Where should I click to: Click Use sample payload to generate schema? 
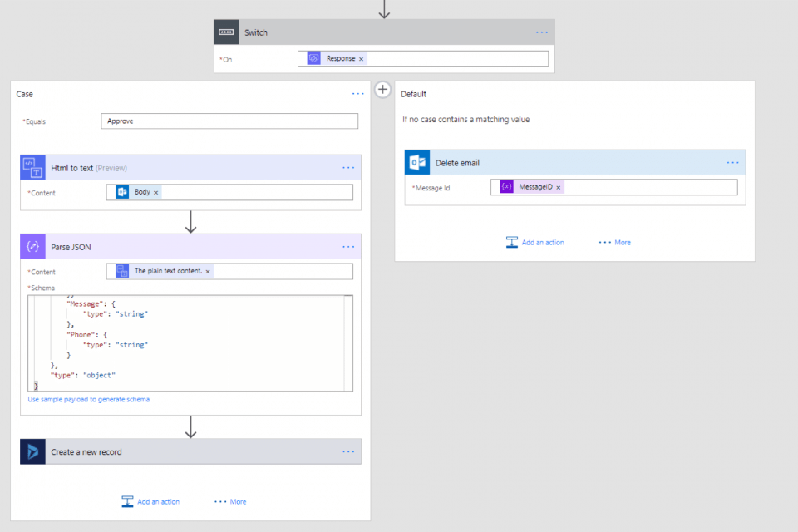(x=89, y=400)
